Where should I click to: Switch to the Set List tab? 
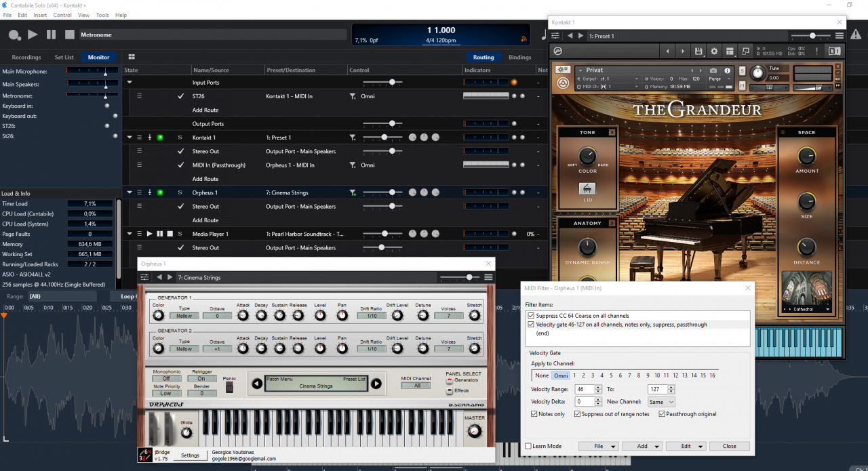coord(64,57)
